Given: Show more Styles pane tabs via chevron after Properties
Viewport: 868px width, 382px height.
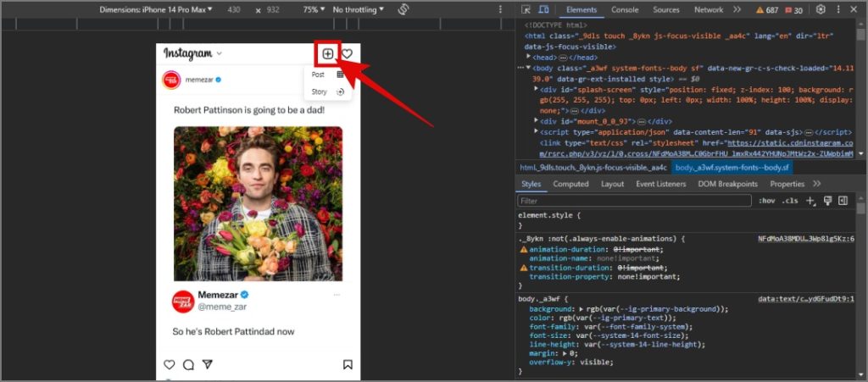Looking at the screenshot, I should (816, 184).
